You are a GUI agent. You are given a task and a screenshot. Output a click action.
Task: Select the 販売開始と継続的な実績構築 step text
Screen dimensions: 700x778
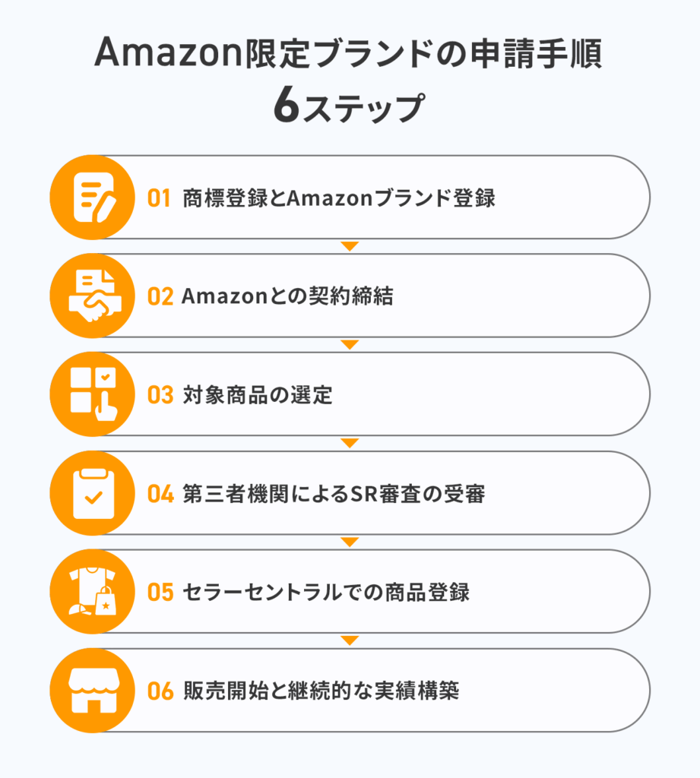click(321, 691)
